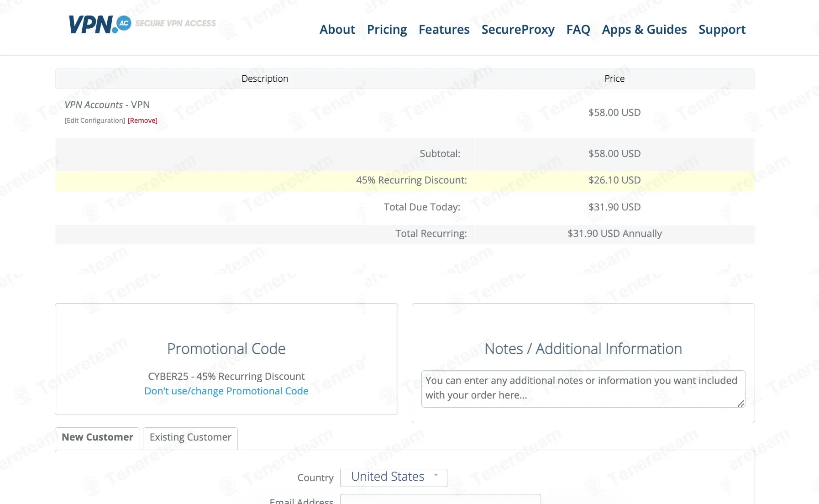The height and width of the screenshot is (504, 819).
Task: Click the CYBER25 promotional code text
Action: (226, 376)
